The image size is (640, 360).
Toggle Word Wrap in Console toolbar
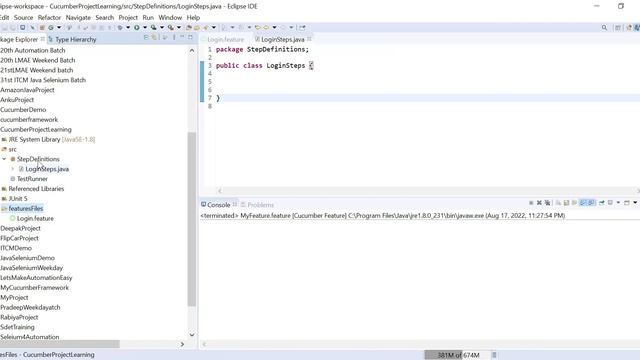coord(574,203)
